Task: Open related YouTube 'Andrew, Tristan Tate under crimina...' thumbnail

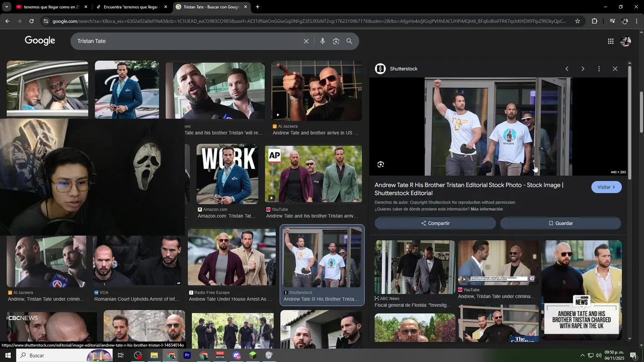Action: click(498, 263)
